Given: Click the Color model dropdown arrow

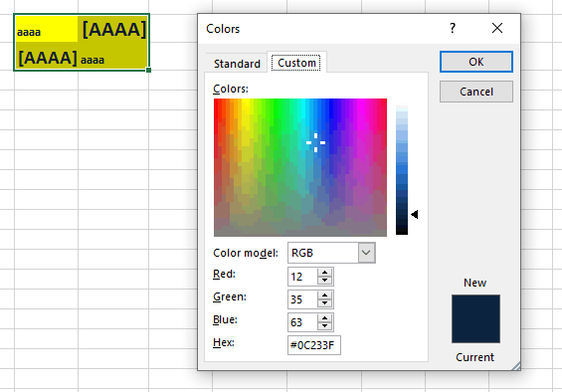Looking at the screenshot, I should point(366,253).
